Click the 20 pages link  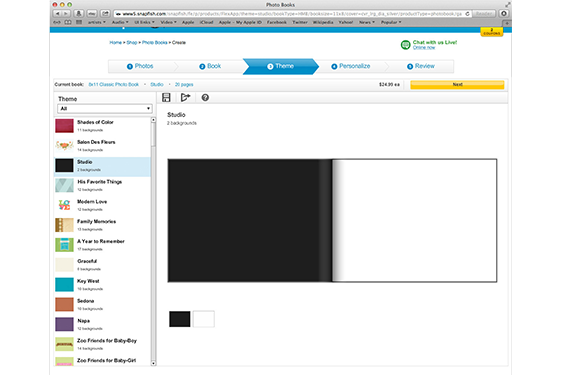coord(184,84)
